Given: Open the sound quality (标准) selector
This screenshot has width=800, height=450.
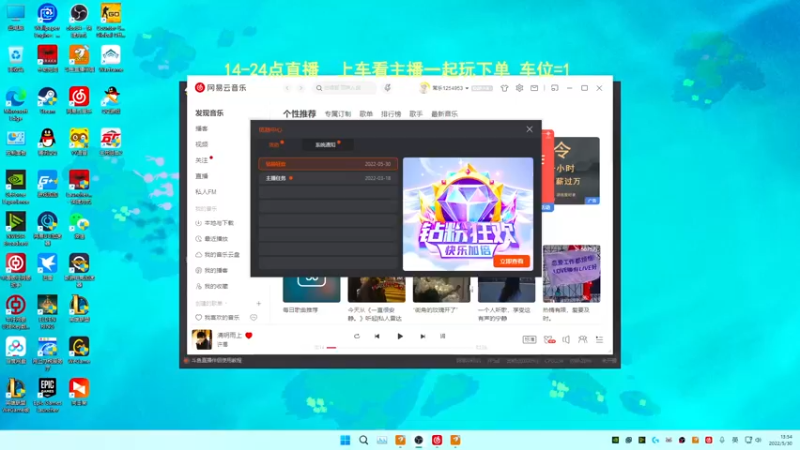Looking at the screenshot, I should (530, 339).
